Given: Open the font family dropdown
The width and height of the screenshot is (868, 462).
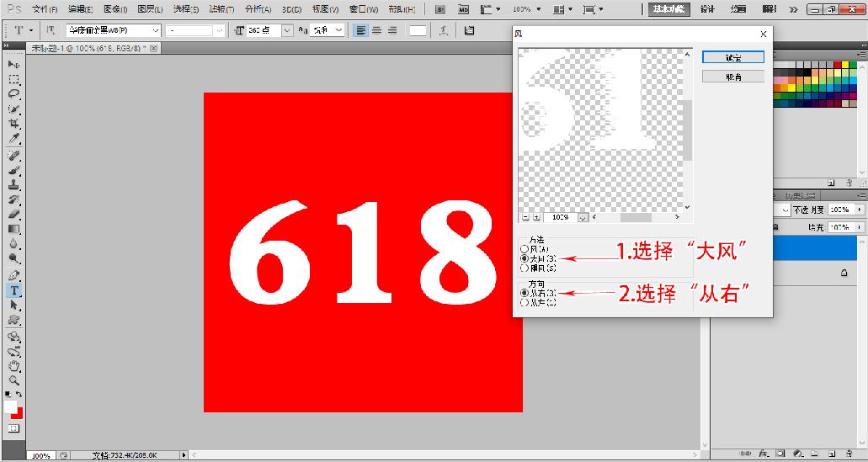Looking at the screenshot, I should tap(154, 30).
